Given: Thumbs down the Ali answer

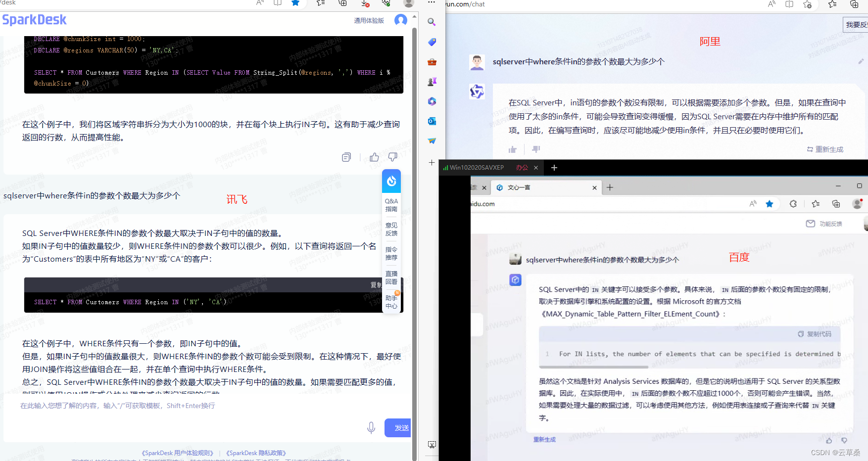Looking at the screenshot, I should pos(536,149).
